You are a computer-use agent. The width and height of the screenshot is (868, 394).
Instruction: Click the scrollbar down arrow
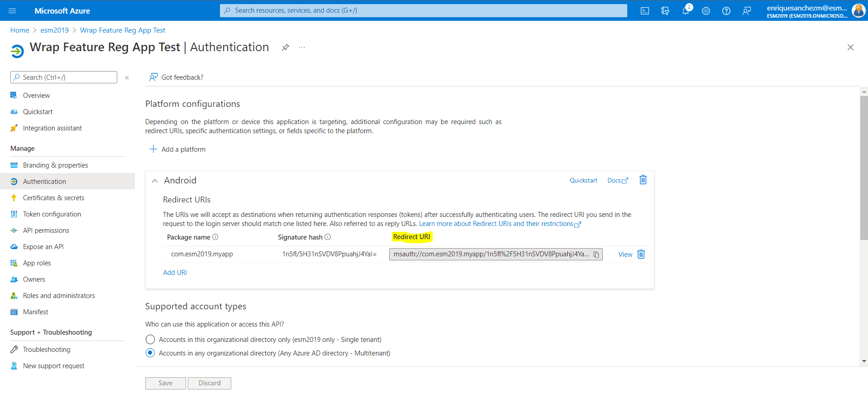[x=864, y=361]
